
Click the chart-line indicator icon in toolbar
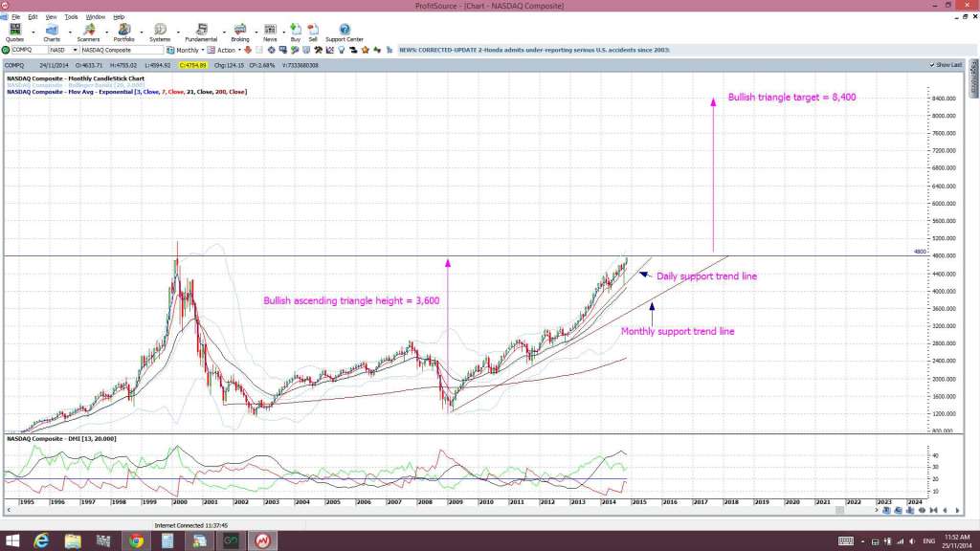click(x=330, y=50)
